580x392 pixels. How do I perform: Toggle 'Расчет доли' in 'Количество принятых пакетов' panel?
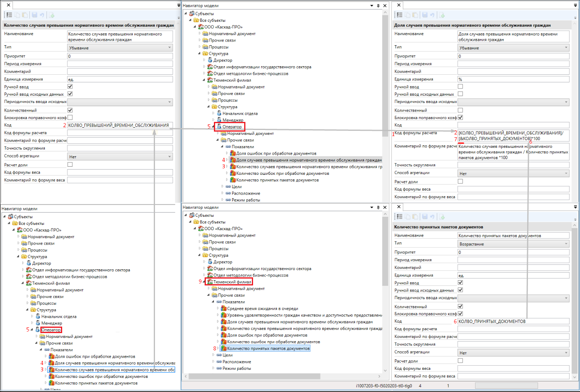point(461,361)
